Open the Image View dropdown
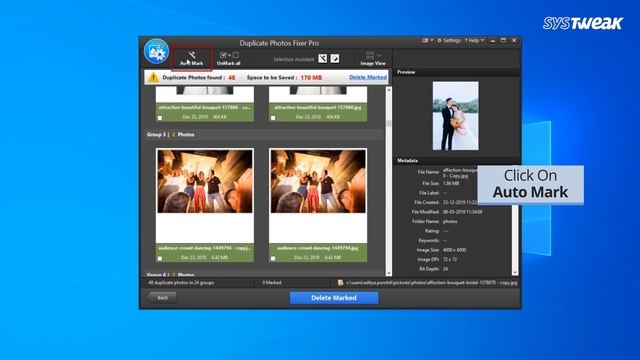 pos(373,58)
